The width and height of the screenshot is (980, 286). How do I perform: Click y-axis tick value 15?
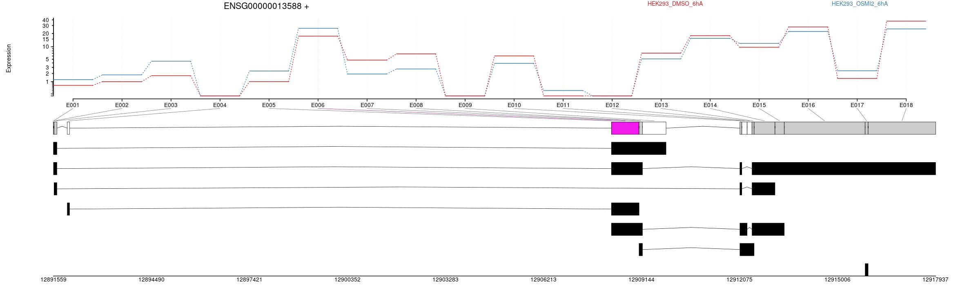(45, 39)
